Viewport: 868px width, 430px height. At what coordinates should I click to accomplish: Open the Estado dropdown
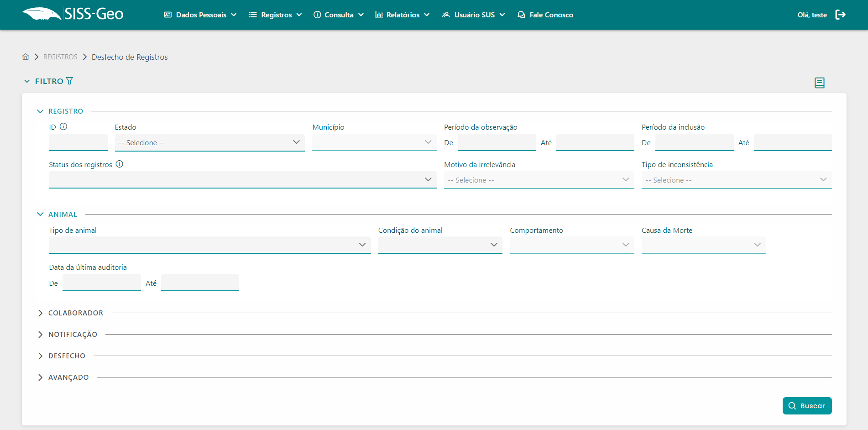click(210, 142)
